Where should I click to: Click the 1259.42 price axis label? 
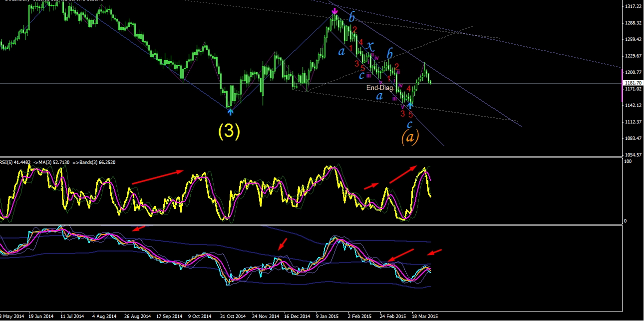click(633, 39)
